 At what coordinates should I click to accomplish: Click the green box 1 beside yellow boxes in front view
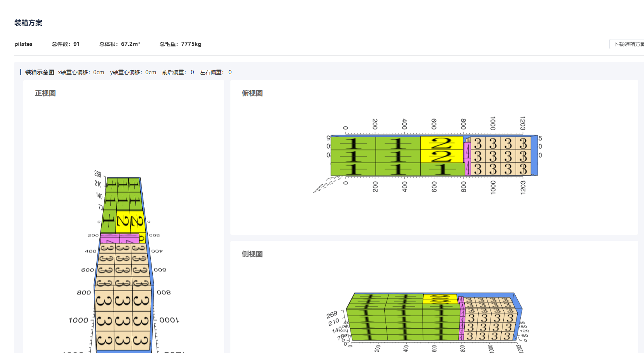tap(108, 221)
